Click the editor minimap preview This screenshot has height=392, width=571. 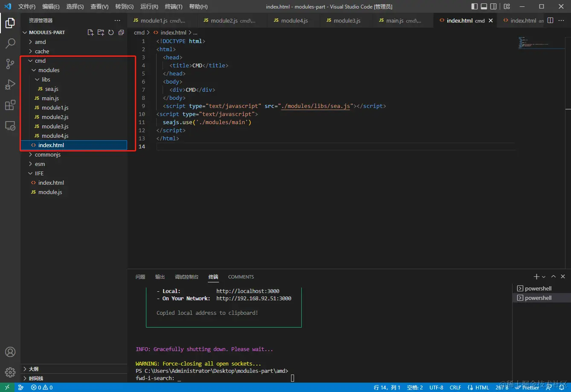coord(541,43)
